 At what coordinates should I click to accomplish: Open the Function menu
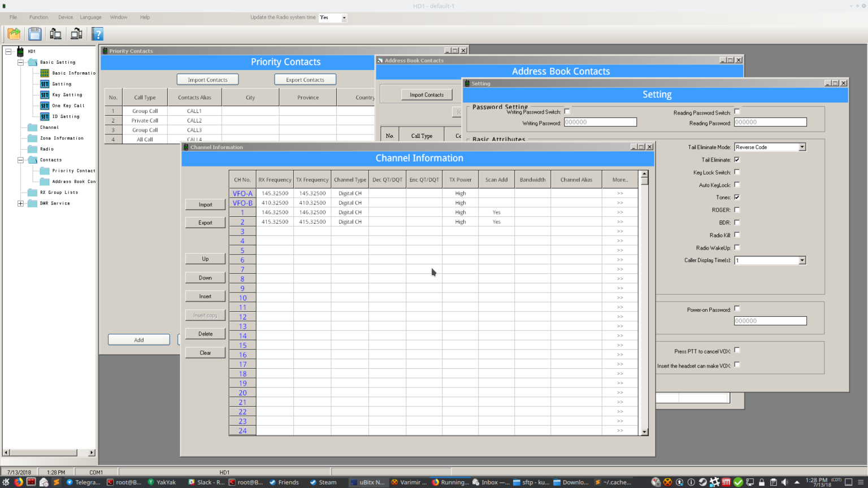point(38,18)
